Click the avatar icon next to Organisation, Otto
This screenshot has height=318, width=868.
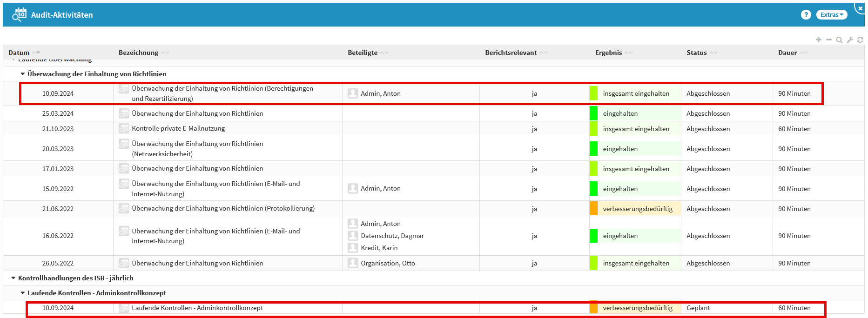pyautogui.click(x=353, y=263)
